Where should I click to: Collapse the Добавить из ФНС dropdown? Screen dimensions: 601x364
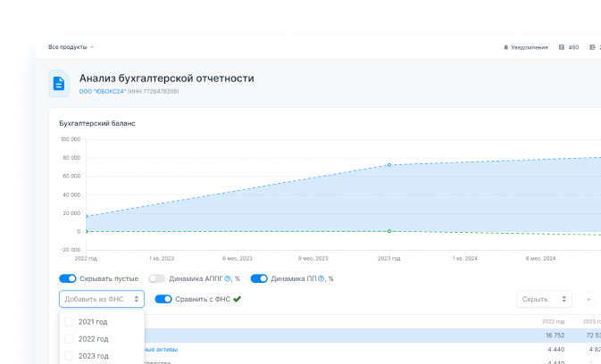pos(101,300)
